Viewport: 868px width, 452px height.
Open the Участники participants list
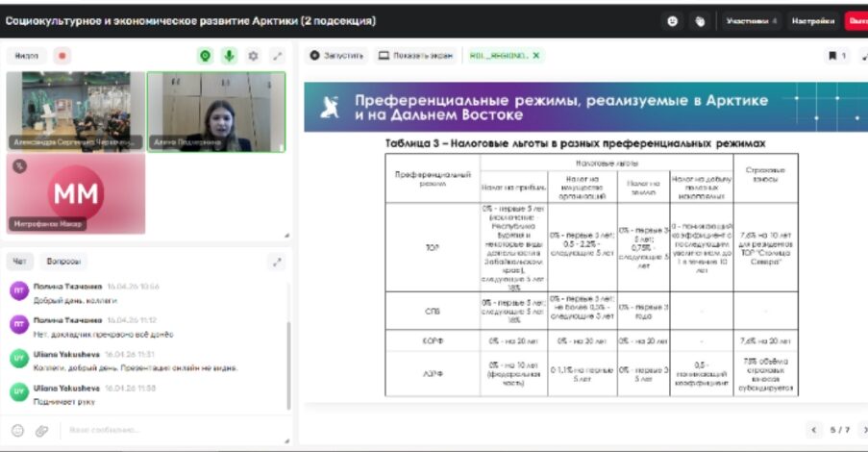752,20
